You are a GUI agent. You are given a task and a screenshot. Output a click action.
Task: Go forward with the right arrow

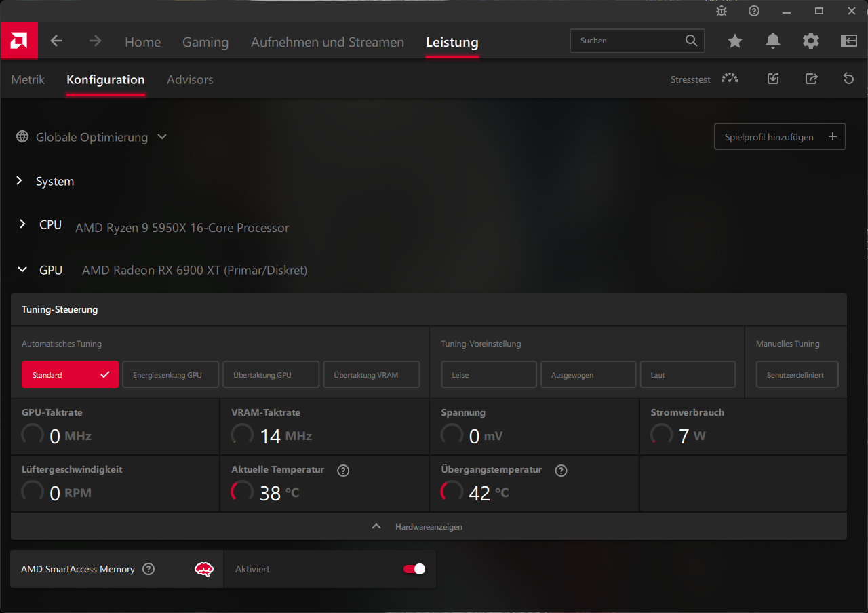pyautogui.click(x=95, y=41)
